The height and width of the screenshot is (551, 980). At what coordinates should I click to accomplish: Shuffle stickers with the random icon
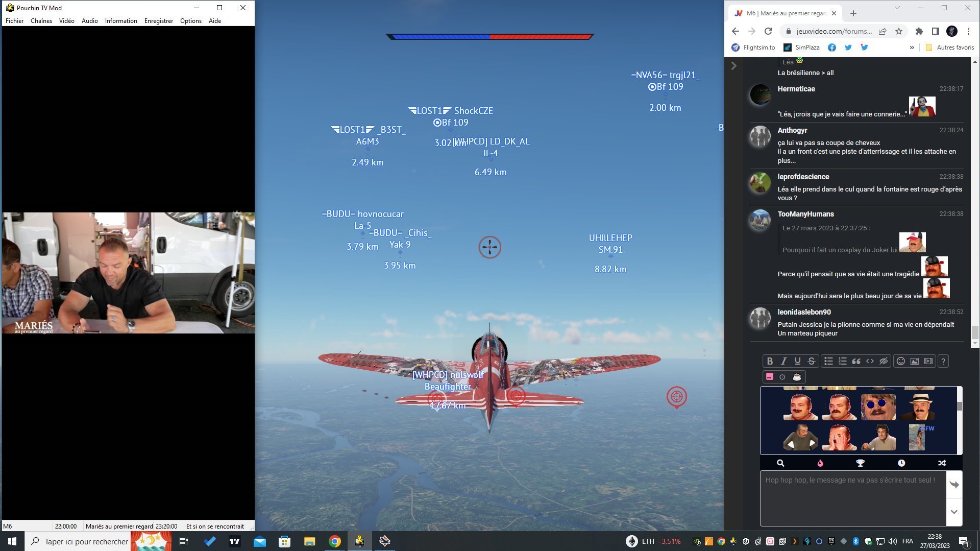(x=942, y=463)
